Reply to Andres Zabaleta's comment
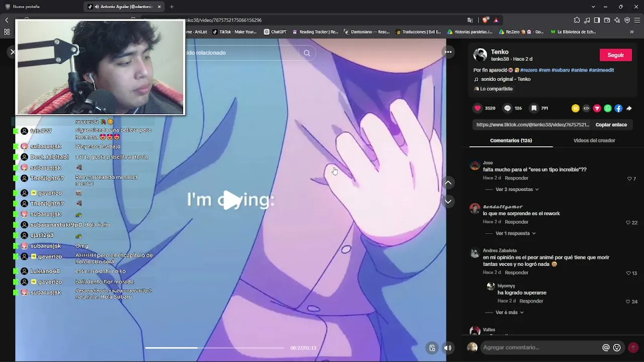644x362 pixels. point(517,273)
